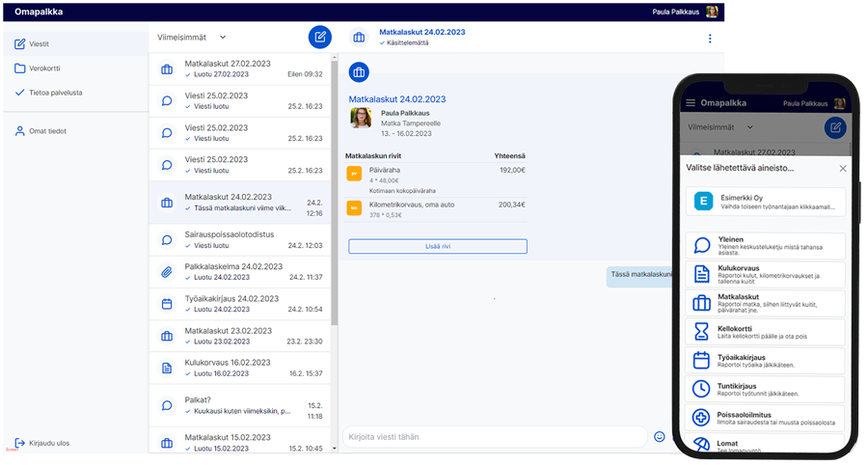Choose Kellokortti option on phone
This screenshot has height=465, width=868.
(766, 332)
